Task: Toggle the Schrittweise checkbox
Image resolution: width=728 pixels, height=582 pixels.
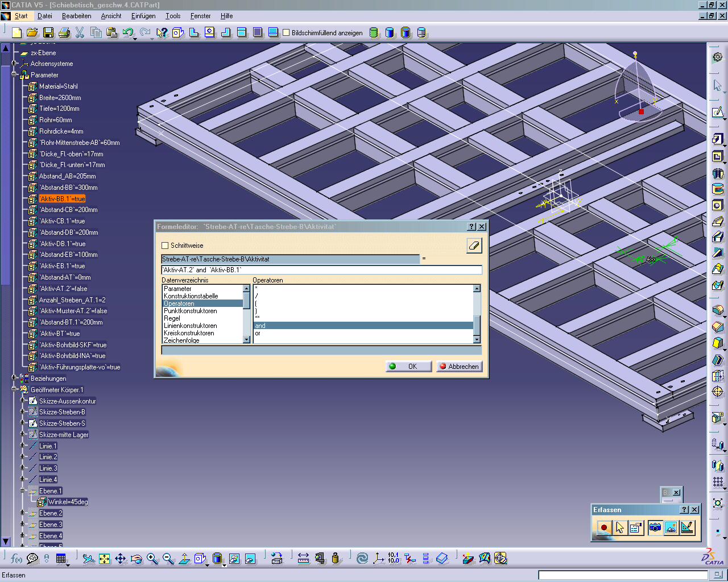Action: (x=165, y=246)
